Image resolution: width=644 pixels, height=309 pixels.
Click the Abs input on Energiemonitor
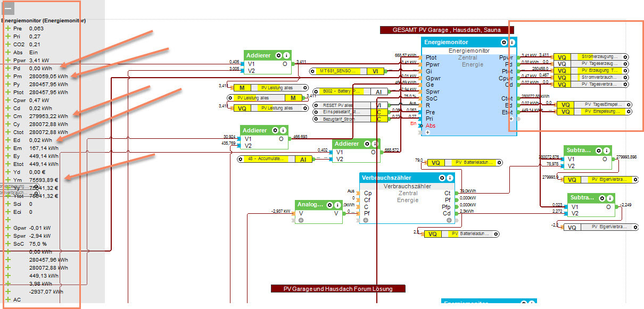coord(431,126)
